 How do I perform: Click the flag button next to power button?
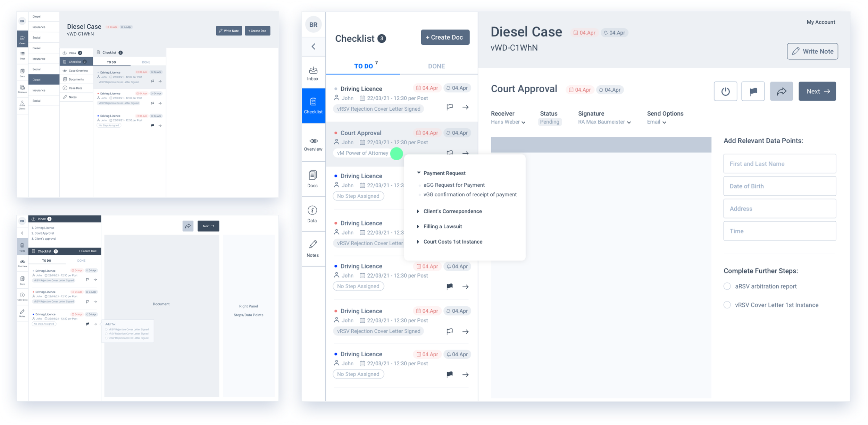(753, 91)
